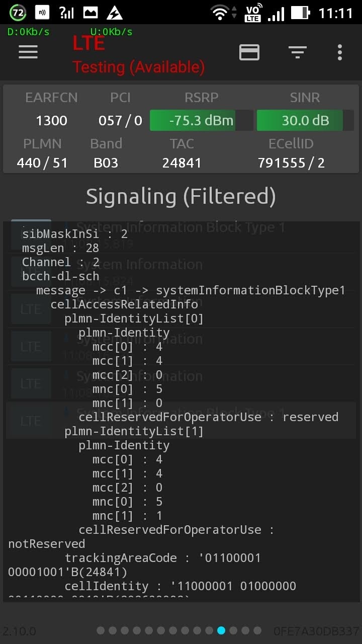Tap the red LTE Testing (Available) title
The width and height of the screenshot is (362, 644).
pyautogui.click(x=138, y=55)
